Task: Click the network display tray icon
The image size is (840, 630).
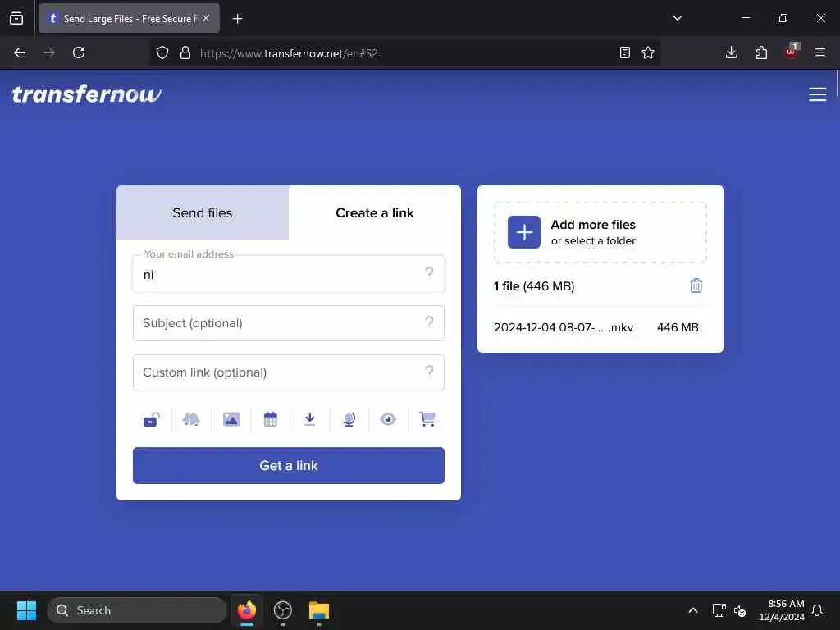Action: click(719, 610)
